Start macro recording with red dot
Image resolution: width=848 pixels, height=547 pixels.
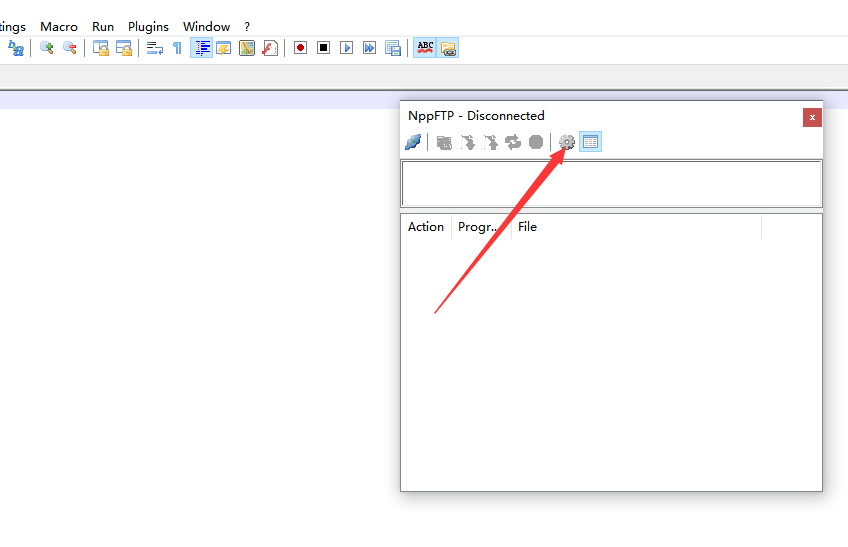coord(301,48)
